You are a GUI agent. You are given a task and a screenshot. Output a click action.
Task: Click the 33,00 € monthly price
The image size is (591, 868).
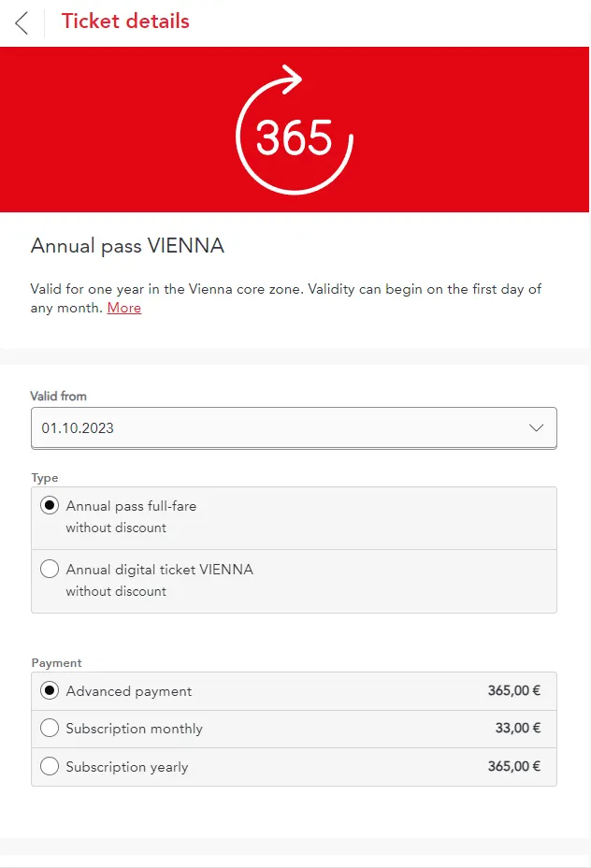(x=517, y=729)
